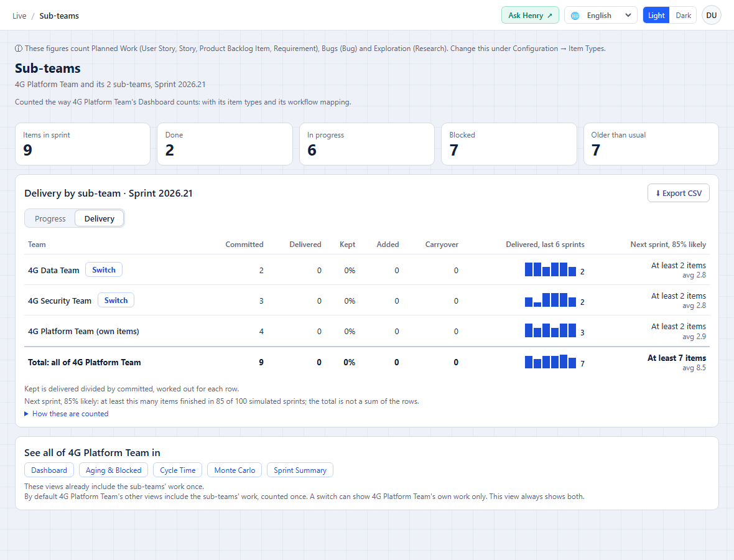Click 'At least 7 items' forecast
734x560 pixels.
676,358
